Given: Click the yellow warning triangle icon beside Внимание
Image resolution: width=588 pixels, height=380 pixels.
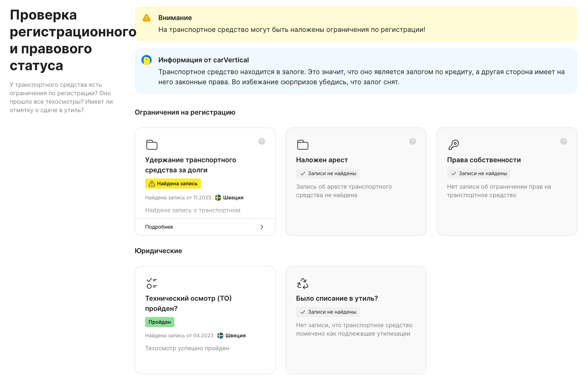Looking at the screenshot, I should tap(146, 18).
